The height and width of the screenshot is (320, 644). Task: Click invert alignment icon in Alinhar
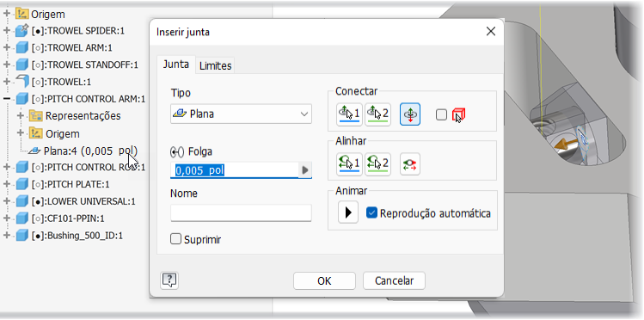click(410, 164)
